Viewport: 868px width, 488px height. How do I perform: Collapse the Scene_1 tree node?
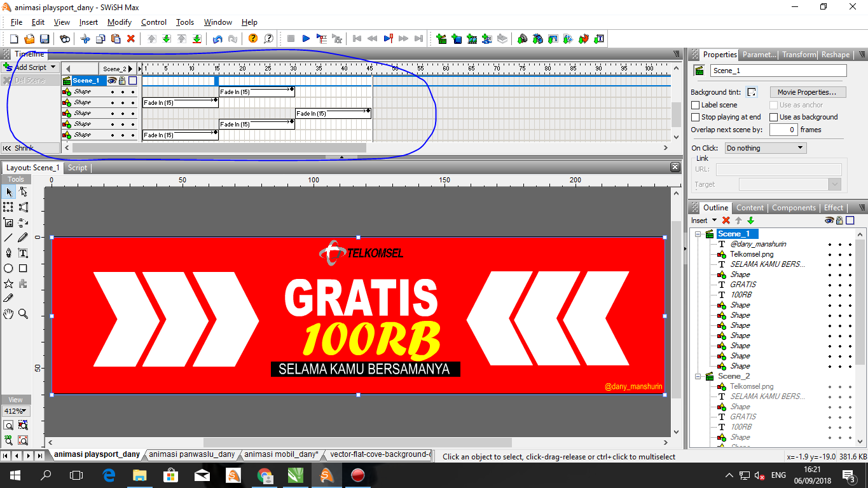(698, 234)
